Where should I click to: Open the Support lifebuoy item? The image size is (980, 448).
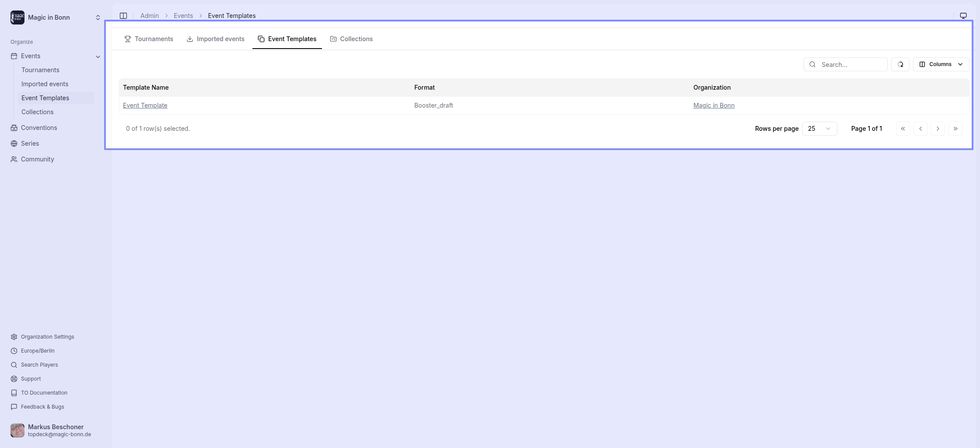pos(31,379)
